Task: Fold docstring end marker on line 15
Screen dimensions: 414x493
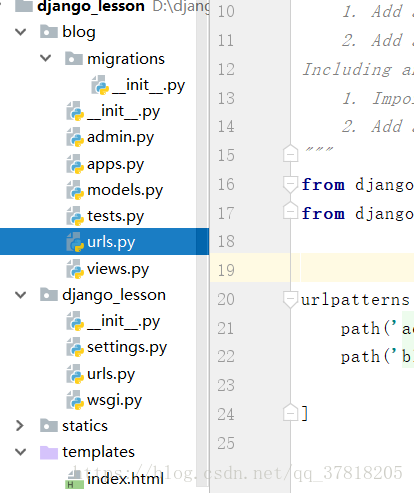Action: 290,154
